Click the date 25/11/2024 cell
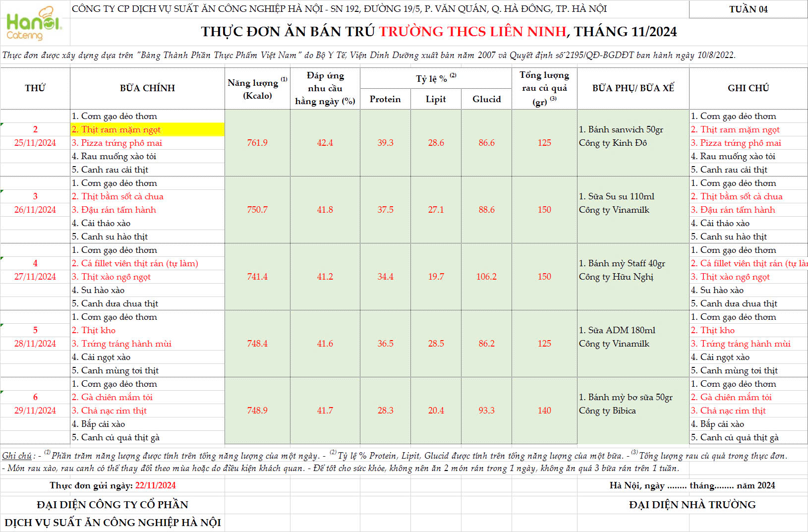Image resolution: width=808 pixels, height=532 pixels. pos(35,143)
